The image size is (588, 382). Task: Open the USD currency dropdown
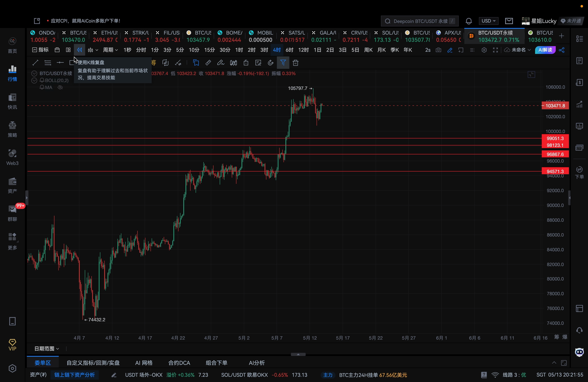click(489, 21)
